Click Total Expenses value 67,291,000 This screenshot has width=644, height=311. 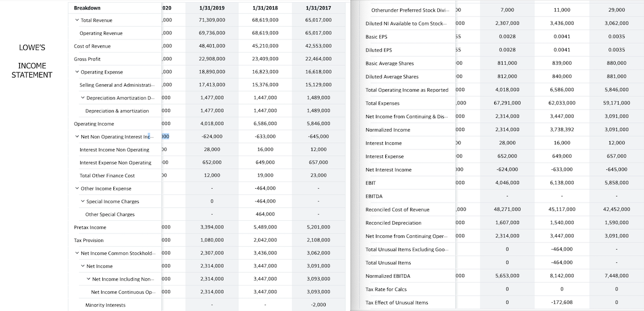pos(507,103)
